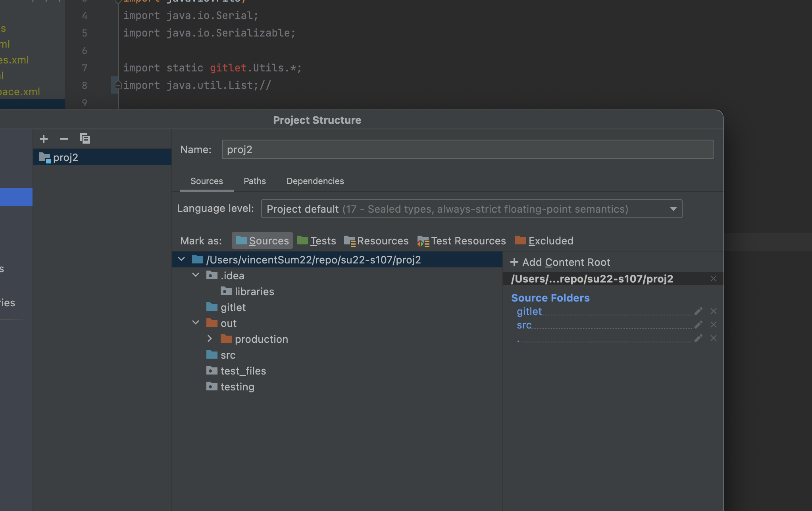Collapse the out folder
This screenshot has width=812, height=511.
196,323
